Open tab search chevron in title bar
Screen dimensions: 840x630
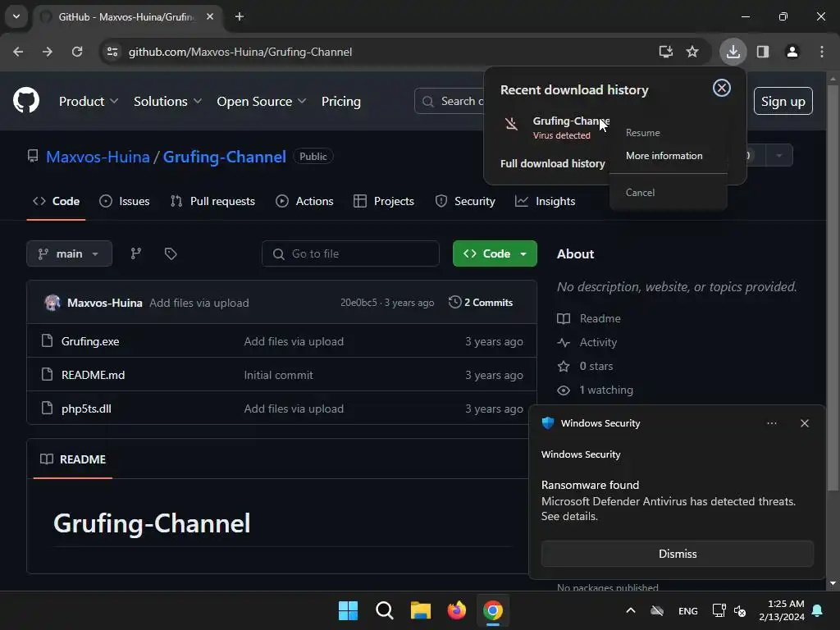point(16,16)
